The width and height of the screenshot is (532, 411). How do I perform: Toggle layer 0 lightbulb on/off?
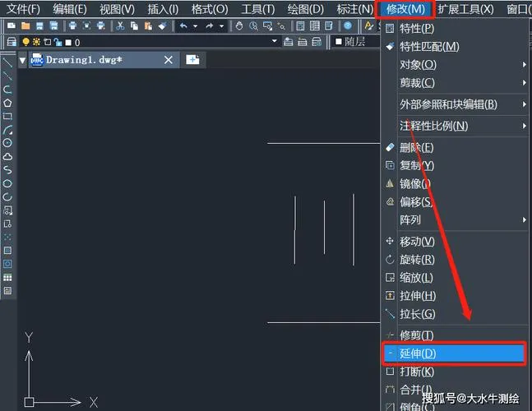[25, 42]
